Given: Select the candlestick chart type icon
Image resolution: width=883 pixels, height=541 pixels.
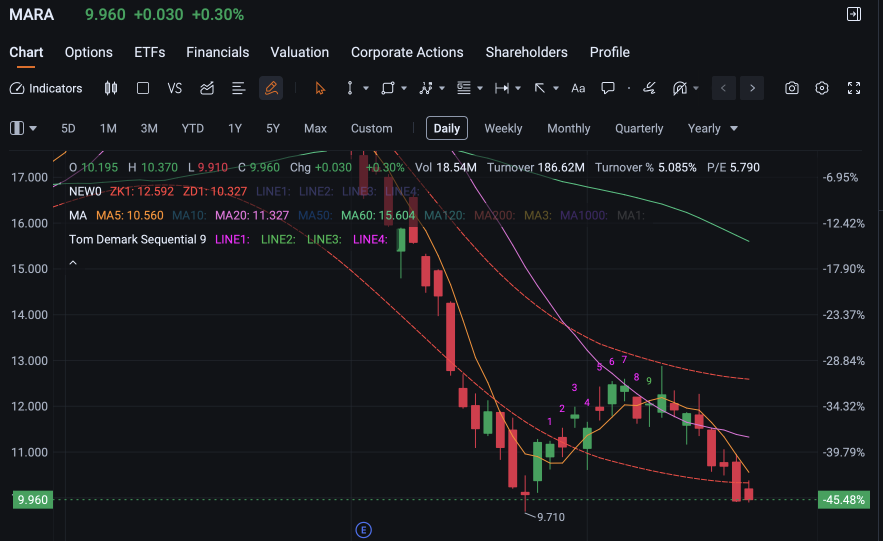Looking at the screenshot, I should tap(111, 88).
